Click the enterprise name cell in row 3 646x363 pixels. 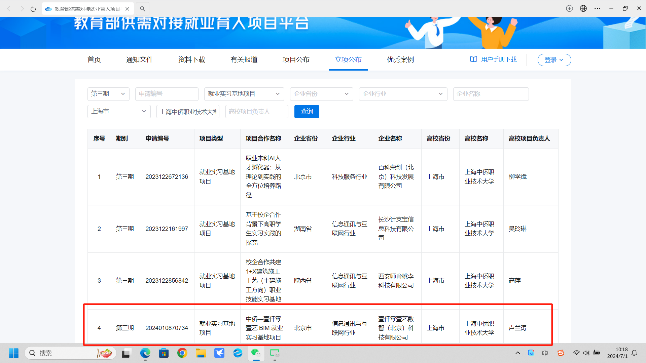[396, 281]
